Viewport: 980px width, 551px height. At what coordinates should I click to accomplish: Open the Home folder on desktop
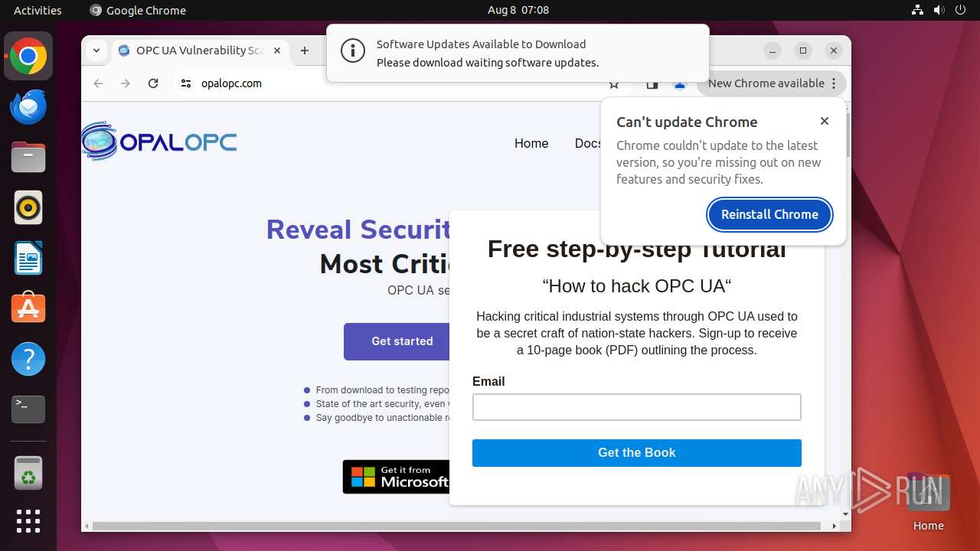pyautogui.click(x=928, y=502)
